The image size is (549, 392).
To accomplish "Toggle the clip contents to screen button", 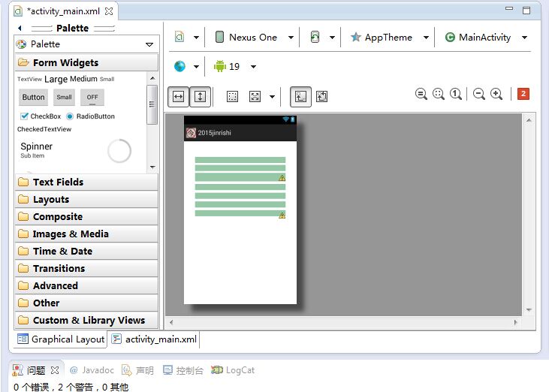I will tap(300, 96).
